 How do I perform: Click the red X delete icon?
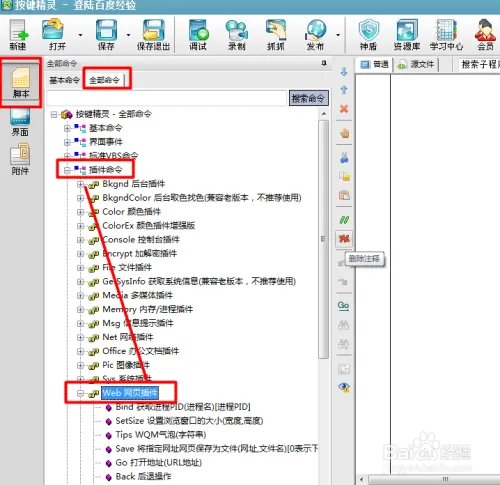pos(344,109)
